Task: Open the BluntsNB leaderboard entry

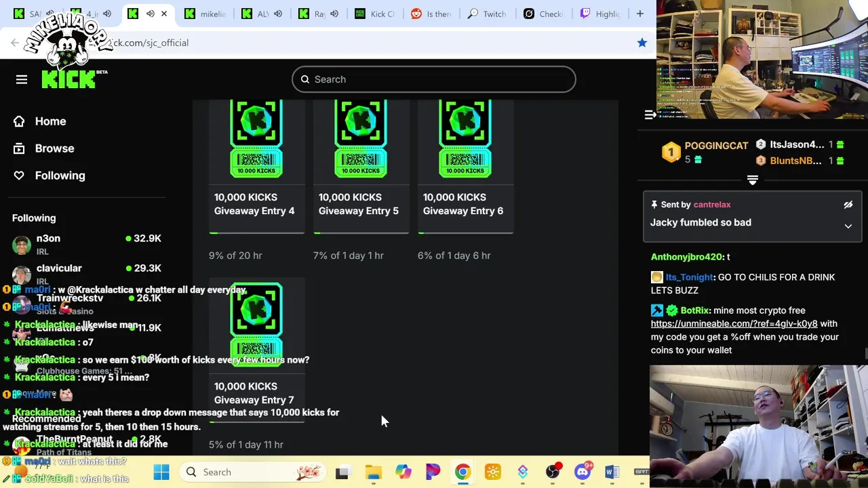Action: click(x=795, y=161)
